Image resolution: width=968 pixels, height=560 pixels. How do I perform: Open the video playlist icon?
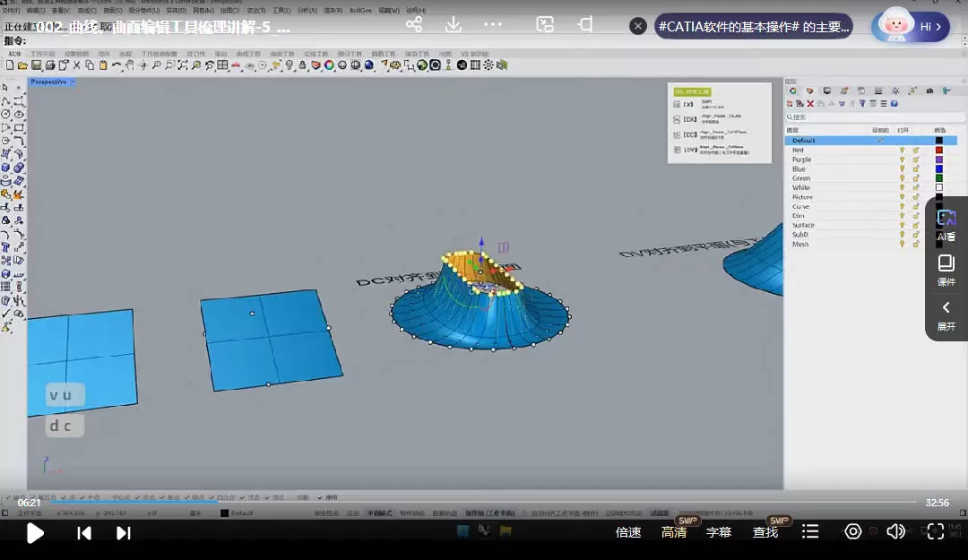pos(810,531)
